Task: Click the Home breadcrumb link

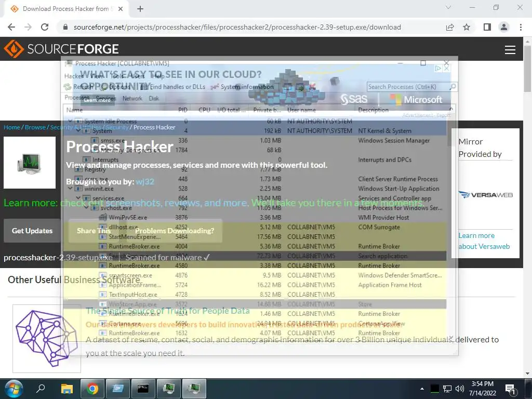Action: pyautogui.click(x=12, y=127)
